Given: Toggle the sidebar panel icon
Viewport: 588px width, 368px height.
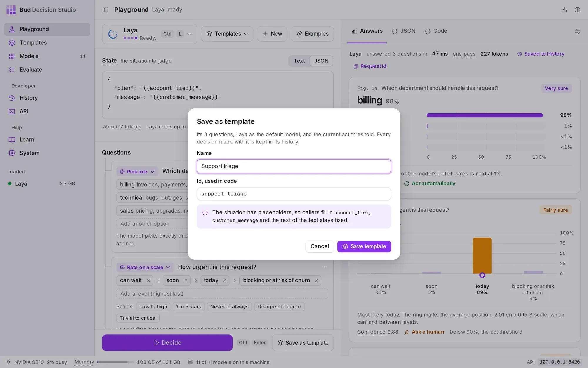Looking at the screenshot, I should [x=105, y=10].
